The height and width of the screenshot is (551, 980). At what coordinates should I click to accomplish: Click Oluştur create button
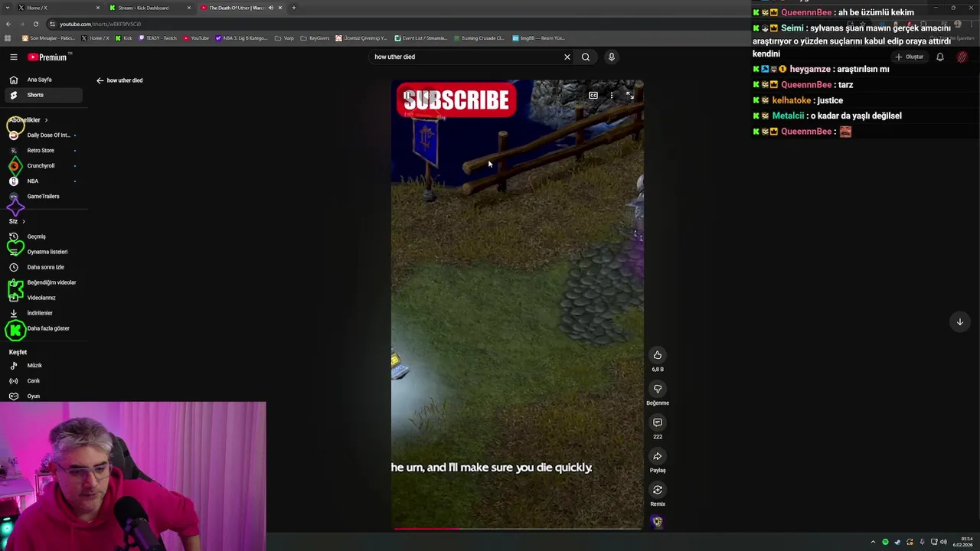click(910, 57)
